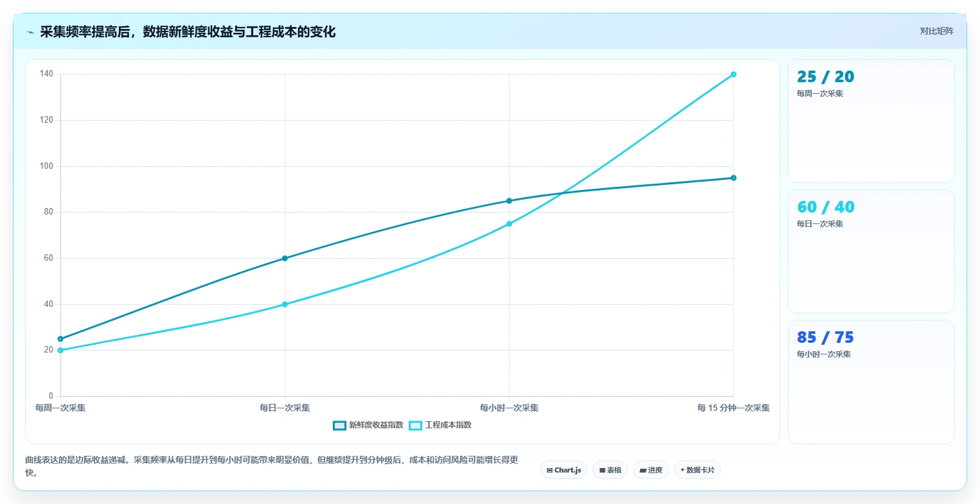This screenshot has width=980, height=504.
Task: Click cost data point at 每日一次采集
Action: (x=285, y=304)
